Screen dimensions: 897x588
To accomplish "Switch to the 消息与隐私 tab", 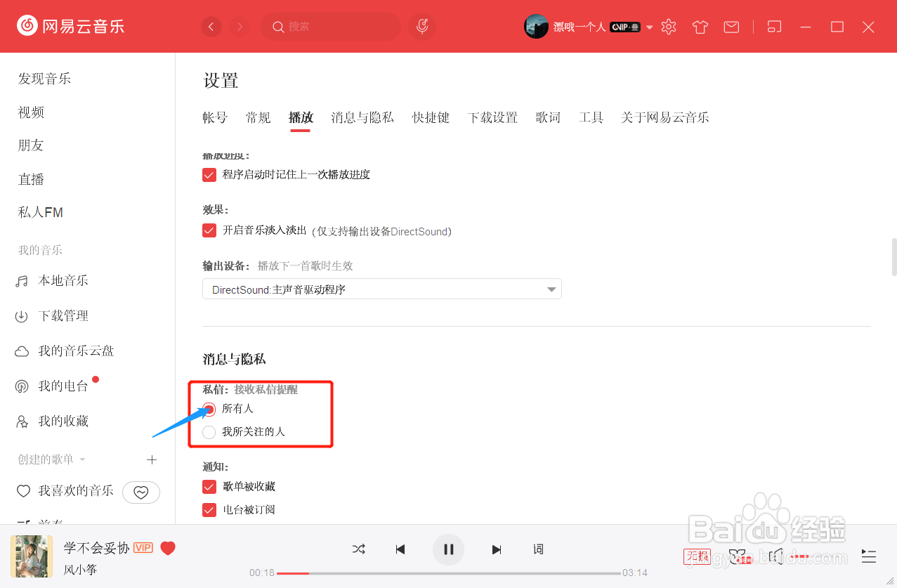I will pyautogui.click(x=362, y=117).
